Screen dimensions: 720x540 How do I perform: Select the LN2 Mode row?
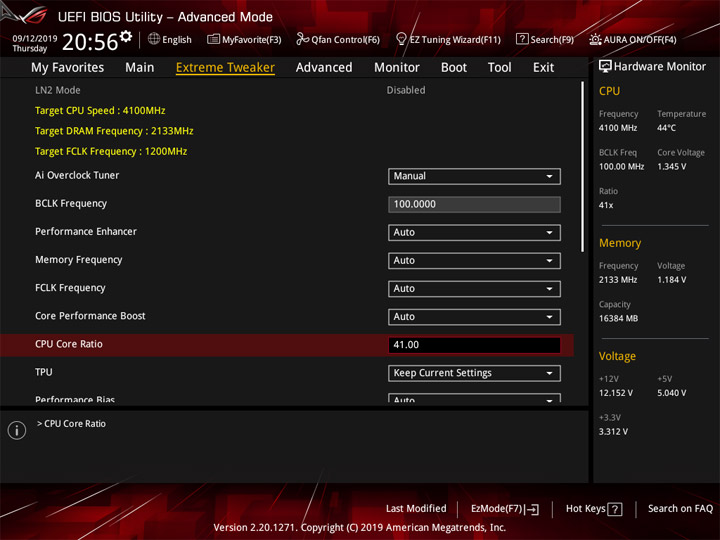287,90
